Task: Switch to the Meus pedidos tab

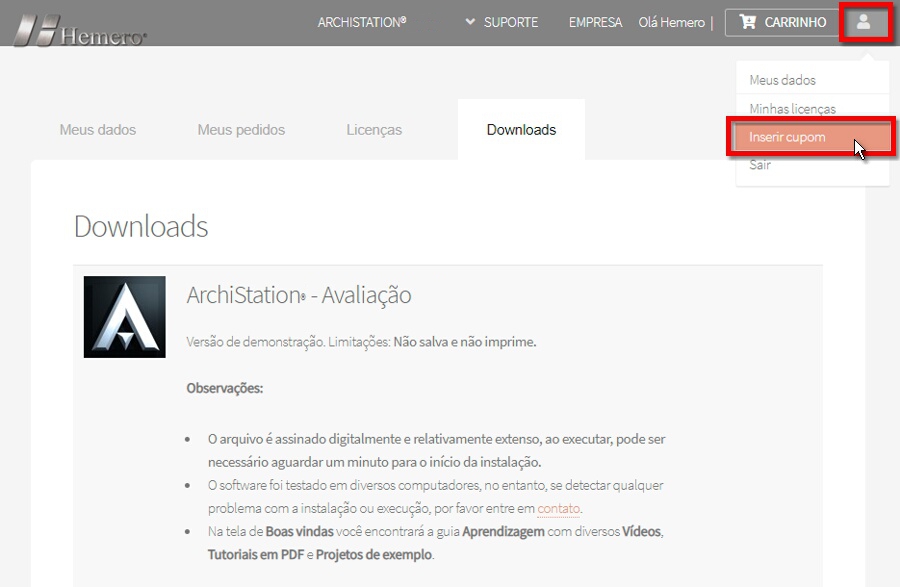Action: tap(241, 130)
